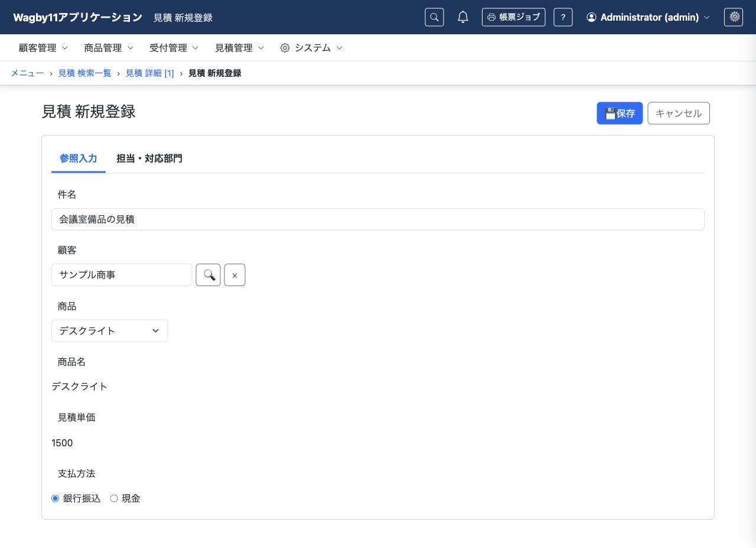Viewport: 756px width, 548px height.
Task: Select the 参照入力 tab
Action: point(79,158)
